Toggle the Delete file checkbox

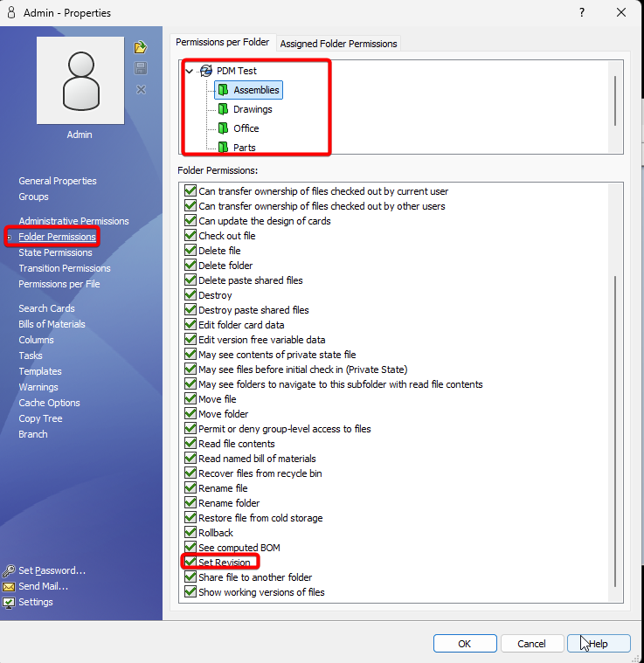pos(190,250)
